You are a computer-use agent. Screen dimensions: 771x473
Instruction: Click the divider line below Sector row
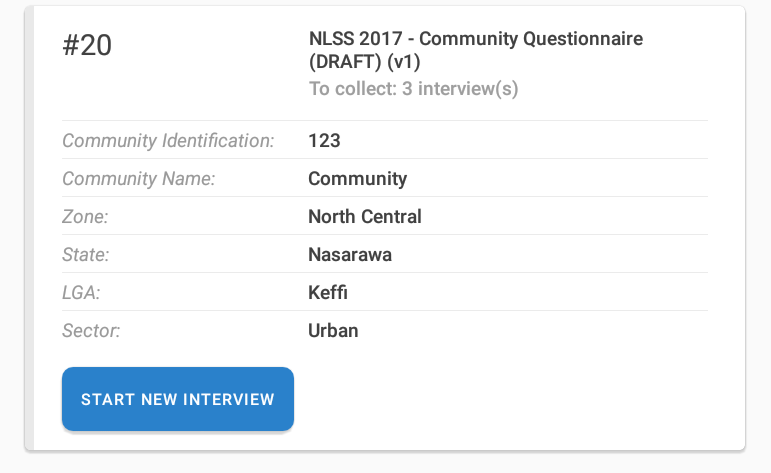385,349
